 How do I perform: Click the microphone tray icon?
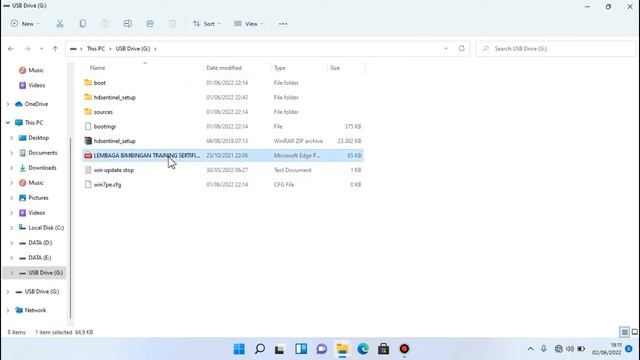pos(544,349)
